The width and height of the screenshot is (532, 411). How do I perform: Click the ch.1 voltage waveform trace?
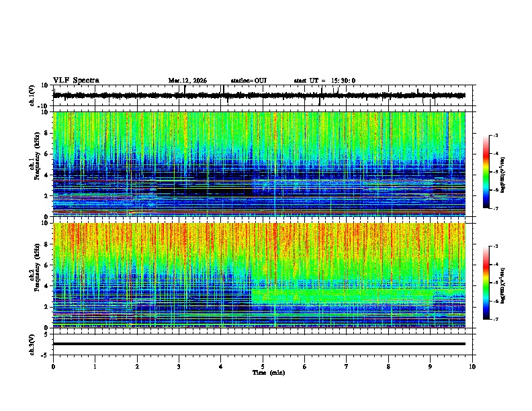pyautogui.click(x=259, y=95)
